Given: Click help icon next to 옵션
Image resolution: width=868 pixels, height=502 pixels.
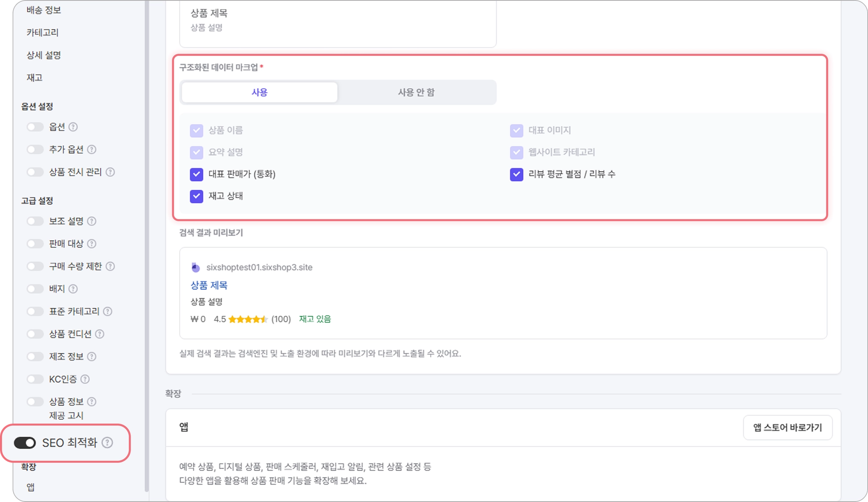Looking at the screenshot, I should 73,127.
